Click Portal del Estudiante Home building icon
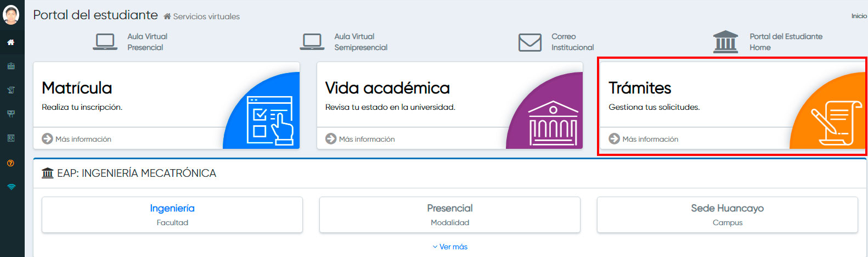Viewport: 868px width, 257px height. click(725, 42)
